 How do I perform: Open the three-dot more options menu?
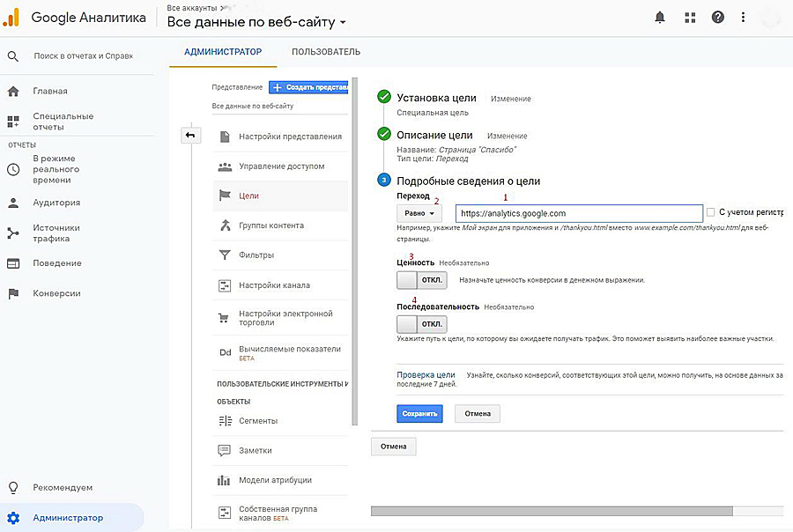pyautogui.click(x=744, y=17)
